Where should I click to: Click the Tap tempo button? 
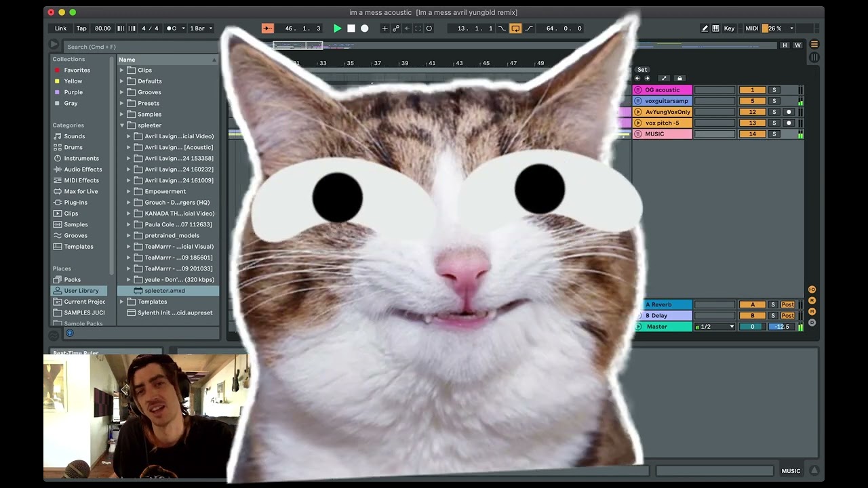[81, 28]
